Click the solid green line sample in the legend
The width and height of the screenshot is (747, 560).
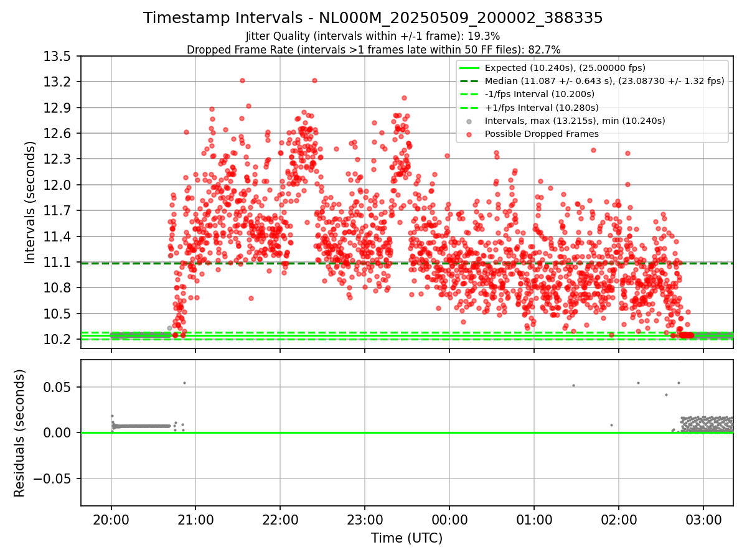click(469, 68)
